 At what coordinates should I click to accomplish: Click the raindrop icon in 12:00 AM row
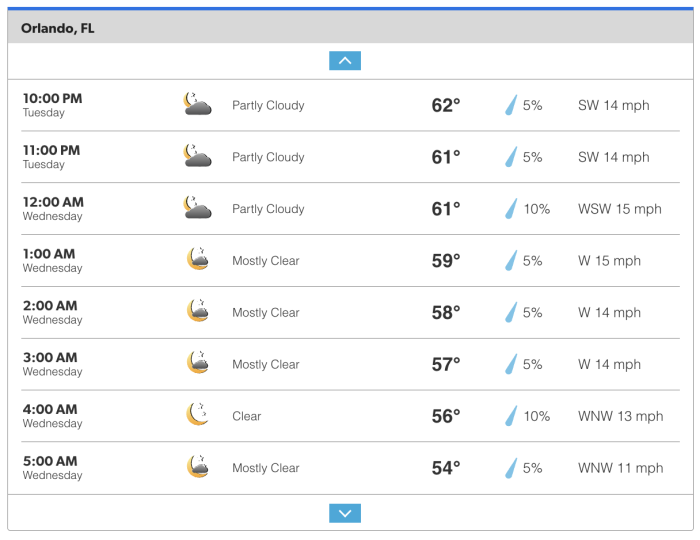pos(511,209)
